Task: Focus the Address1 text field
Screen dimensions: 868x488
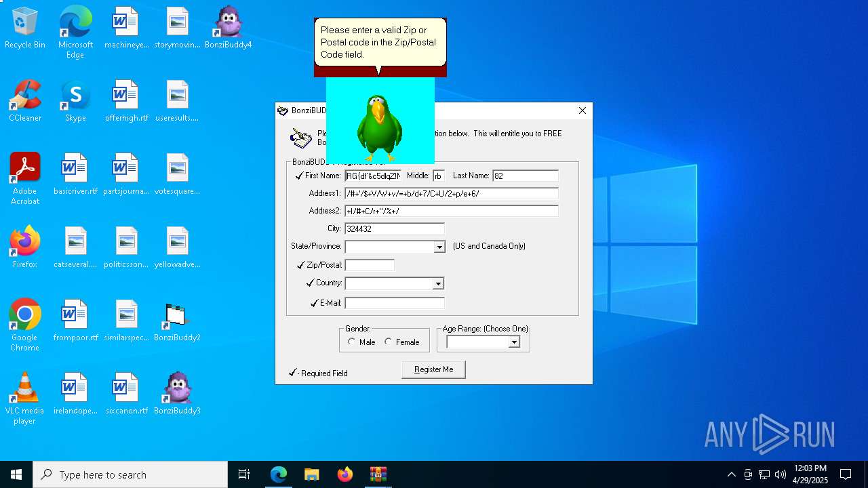Action: 452,193
